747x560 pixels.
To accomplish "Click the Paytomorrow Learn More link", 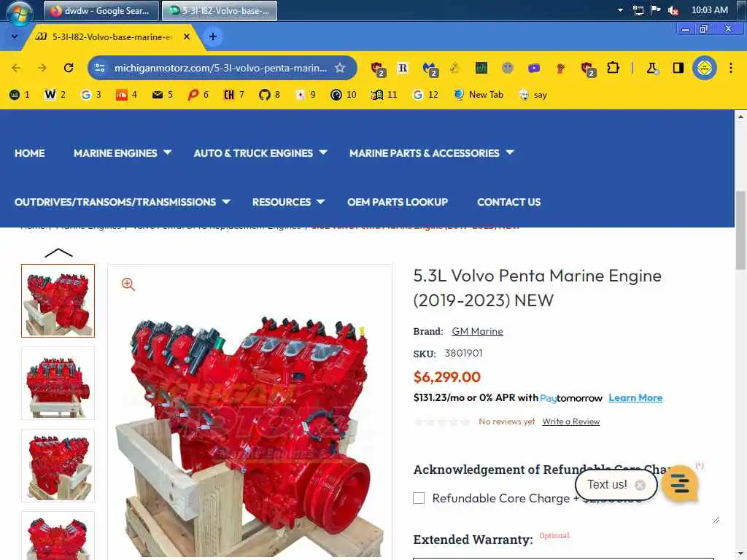I will [x=635, y=397].
